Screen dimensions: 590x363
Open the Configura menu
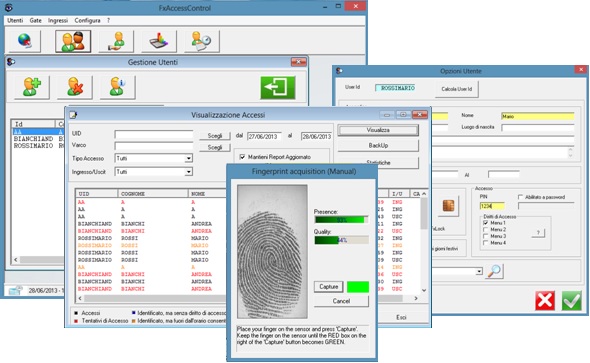click(87, 20)
